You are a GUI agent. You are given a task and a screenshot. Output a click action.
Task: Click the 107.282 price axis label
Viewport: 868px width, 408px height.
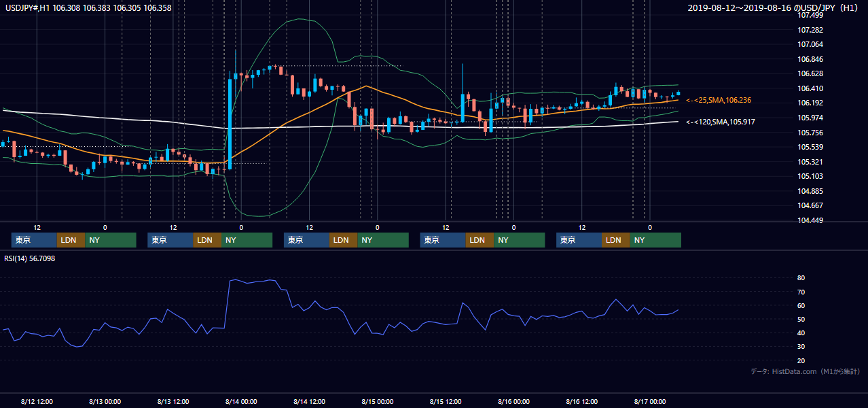810,30
